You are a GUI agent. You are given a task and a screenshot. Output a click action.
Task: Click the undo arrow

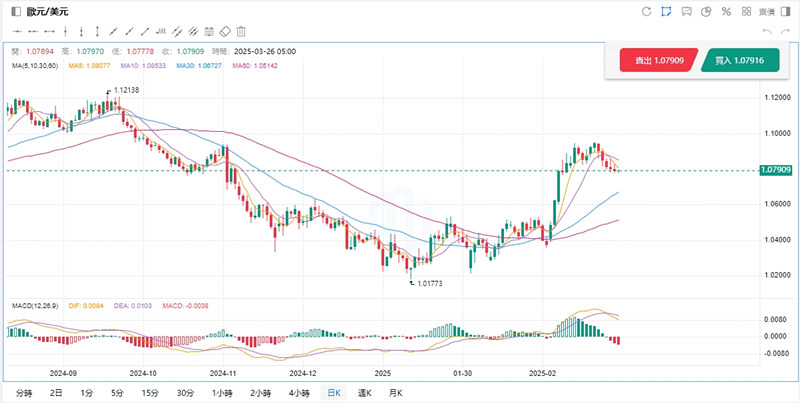click(x=767, y=32)
